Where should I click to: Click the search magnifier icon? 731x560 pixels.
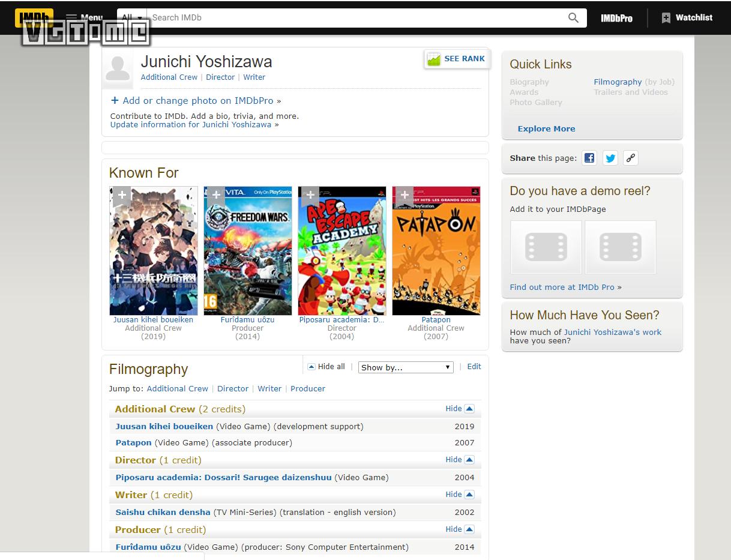click(x=574, y=17)
